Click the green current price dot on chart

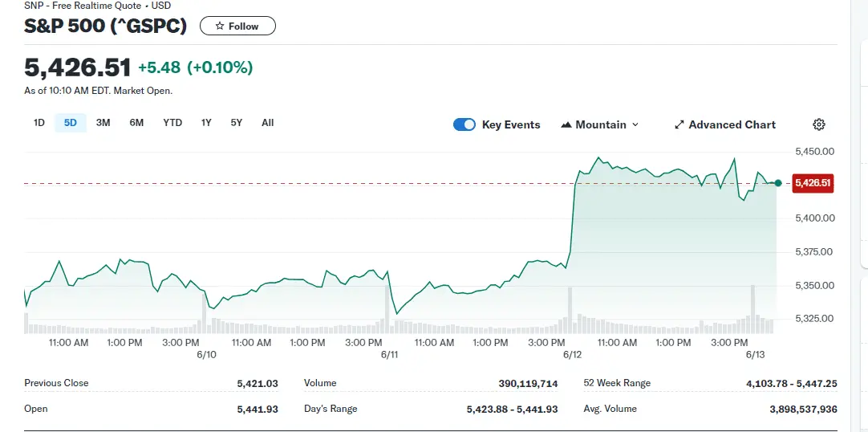pos(778,183)
